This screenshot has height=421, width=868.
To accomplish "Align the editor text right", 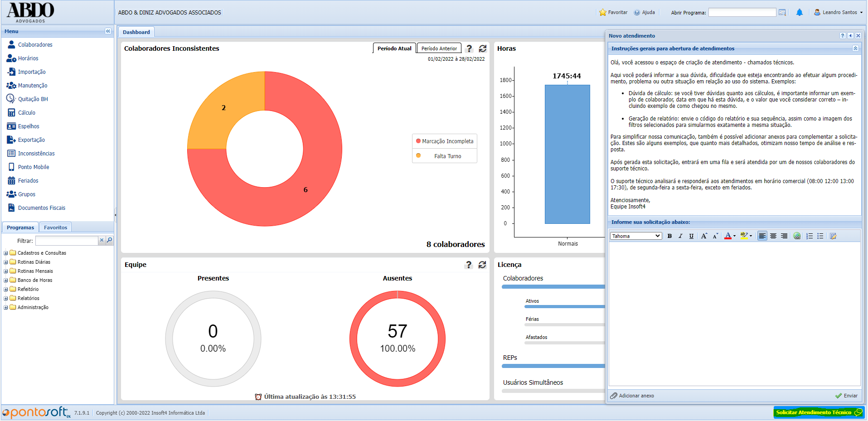I will click(x=784, y=236).
